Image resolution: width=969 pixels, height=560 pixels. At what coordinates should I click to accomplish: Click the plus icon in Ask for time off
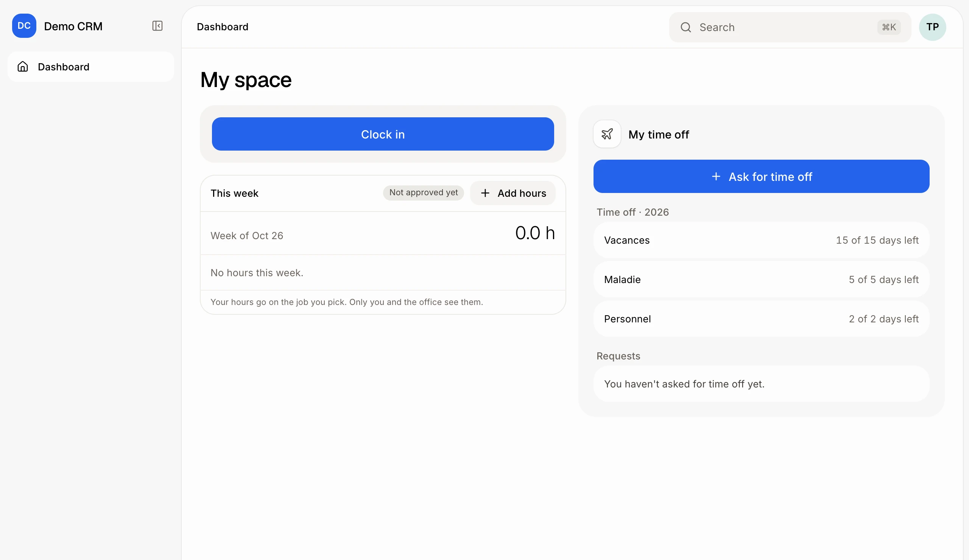(x=716, y=176)
